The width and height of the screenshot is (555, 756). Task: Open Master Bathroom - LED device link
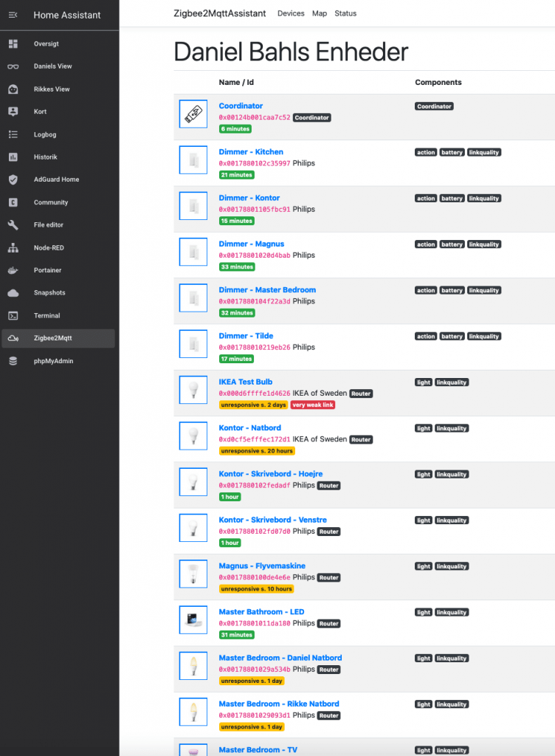point(261,612)
